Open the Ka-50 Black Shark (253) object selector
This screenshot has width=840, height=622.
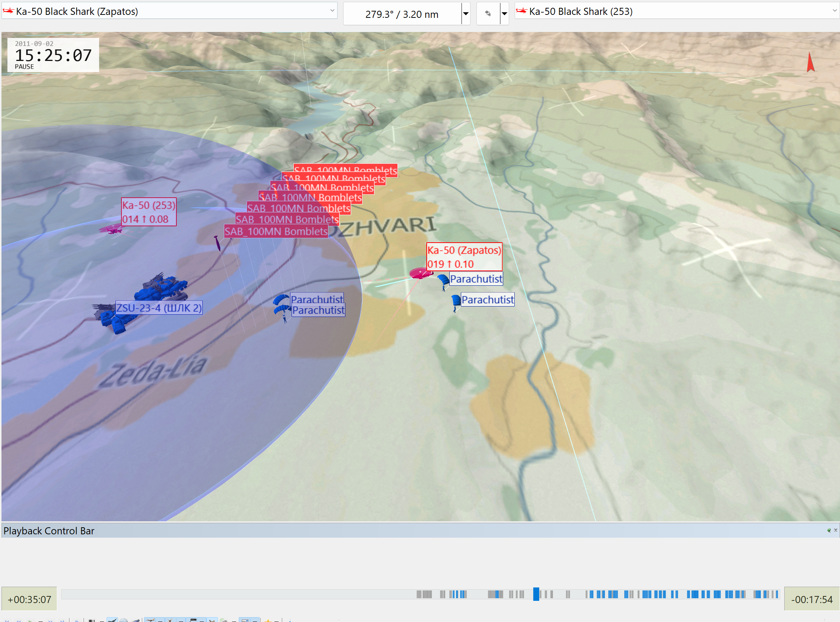677,11
